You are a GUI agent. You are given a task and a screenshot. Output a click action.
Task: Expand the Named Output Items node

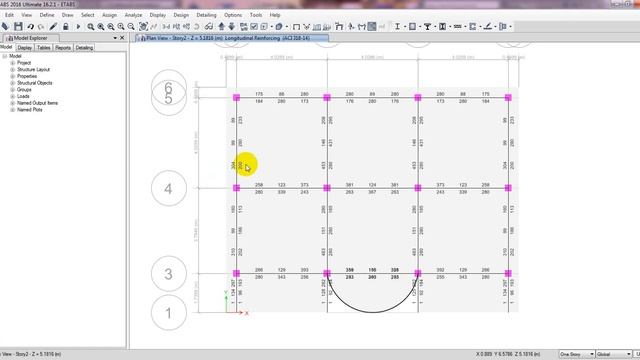pyautogui.click(x=13, y=103)
